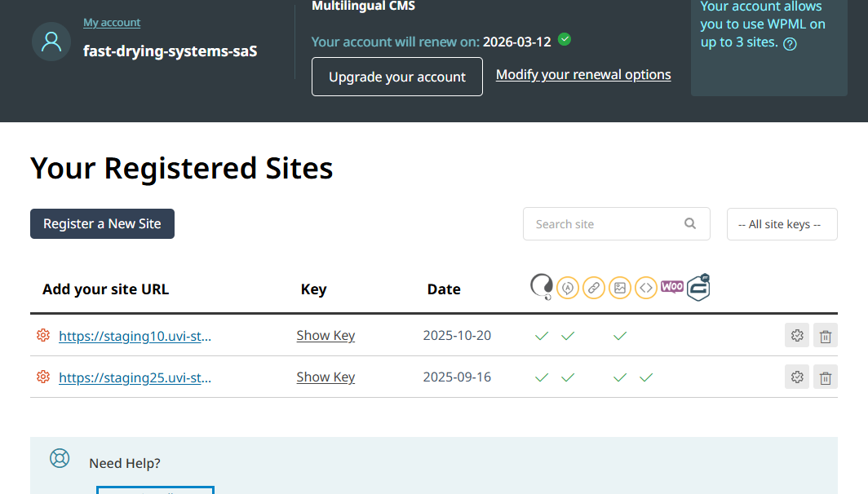Viewport: 868px width, 494px height.
Task: Click the user account avatar icon
Action: pyautogui.click(x=51, y=42)
